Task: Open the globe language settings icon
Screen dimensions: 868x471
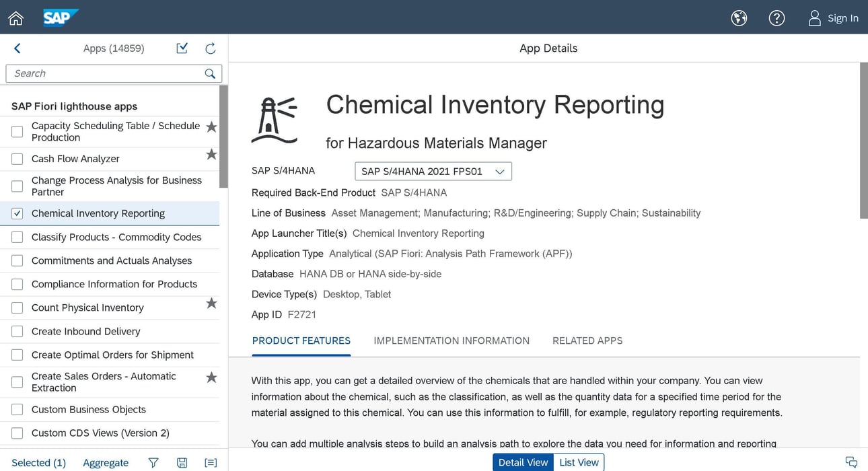Action: click(739, 18)
